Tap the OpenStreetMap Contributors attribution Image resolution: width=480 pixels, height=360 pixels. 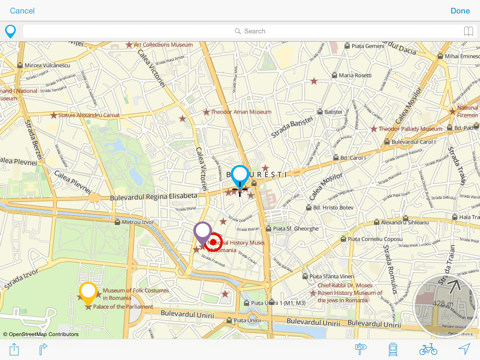click(41, 334)
